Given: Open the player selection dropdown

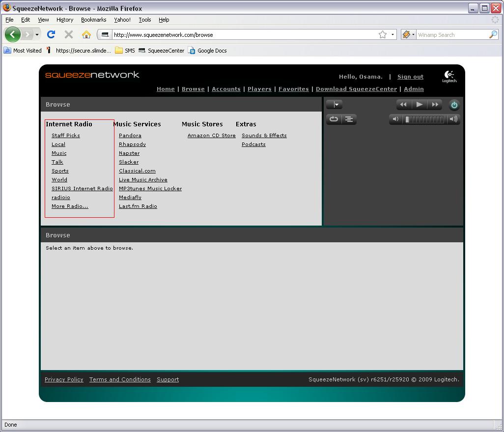Looking at the screenshot, I should click(335, 105).
